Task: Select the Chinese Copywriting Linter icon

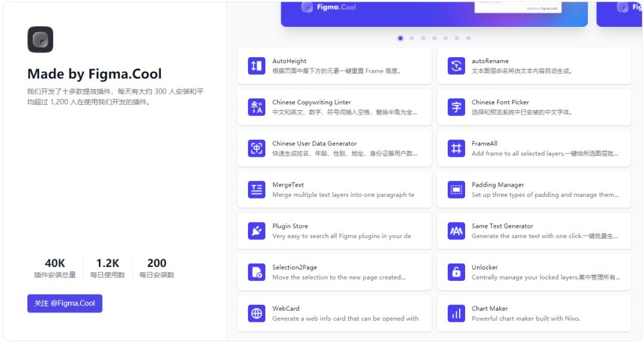Action: point(256,107)
